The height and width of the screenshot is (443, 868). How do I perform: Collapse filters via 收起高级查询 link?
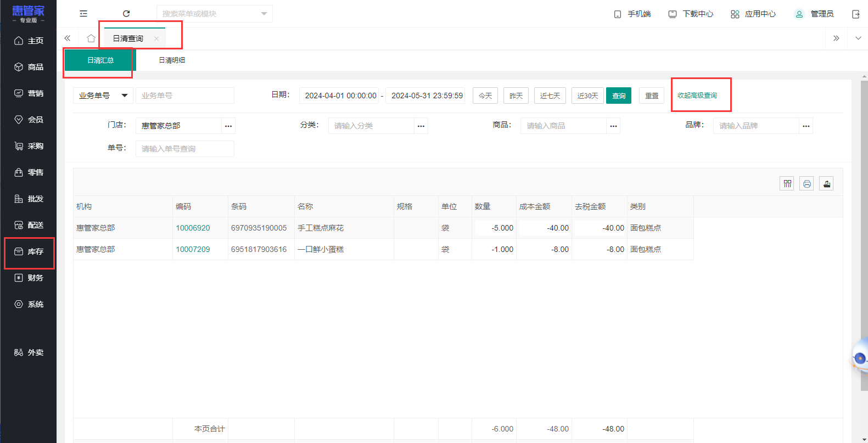[697, 96]
